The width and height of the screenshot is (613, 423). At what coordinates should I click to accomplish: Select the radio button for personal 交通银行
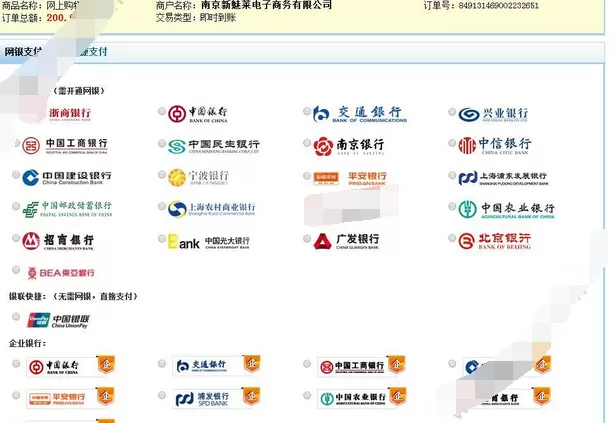click(307, 111)
